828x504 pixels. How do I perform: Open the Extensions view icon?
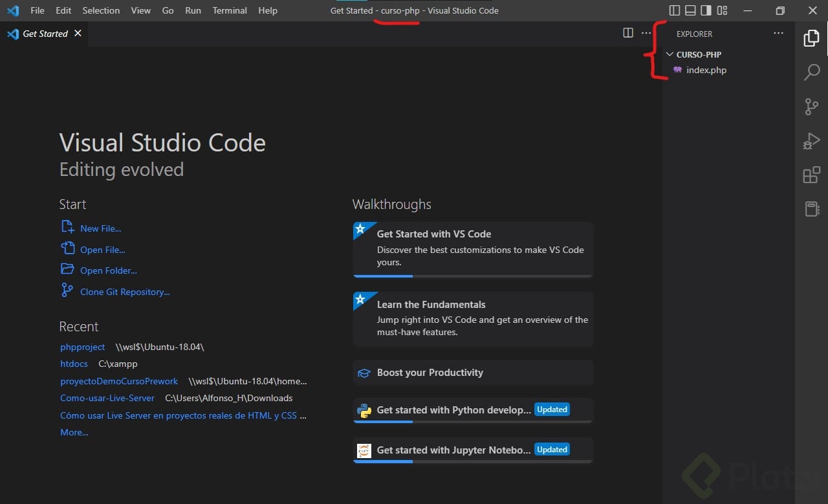pos(811,175)
